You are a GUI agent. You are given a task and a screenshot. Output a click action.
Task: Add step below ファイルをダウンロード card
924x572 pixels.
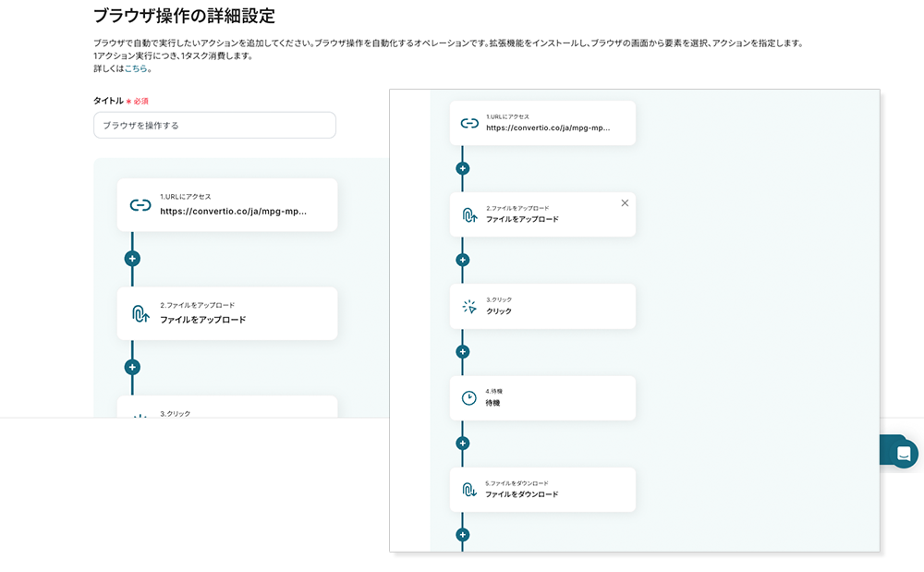pos(463,535)
